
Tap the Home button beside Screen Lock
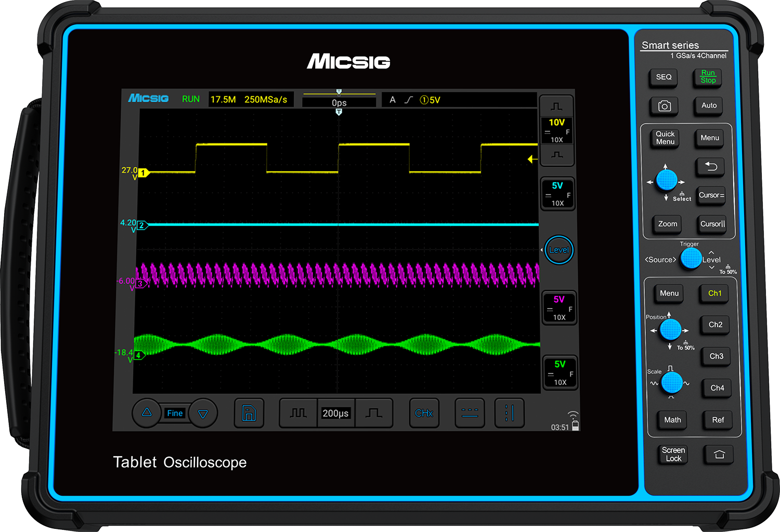click(x=719, y=455)
